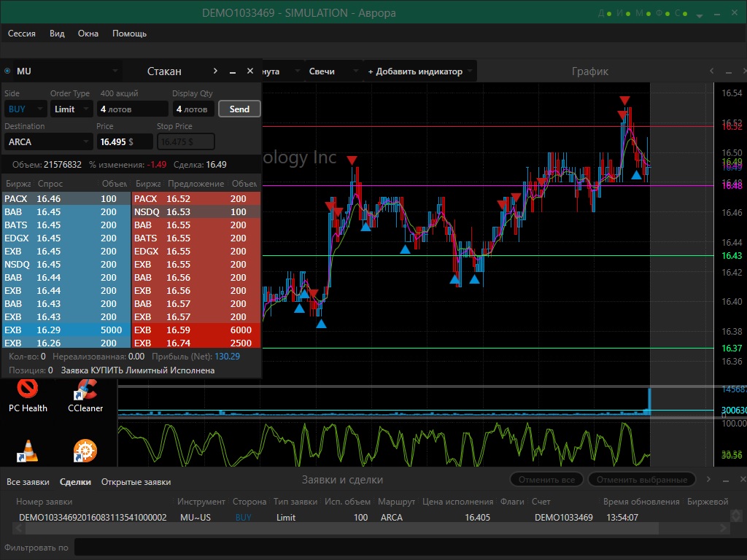The height and width of the screenshot is (560, 747).
Task: Click the Спрос column header in order book
Action: 50,183
